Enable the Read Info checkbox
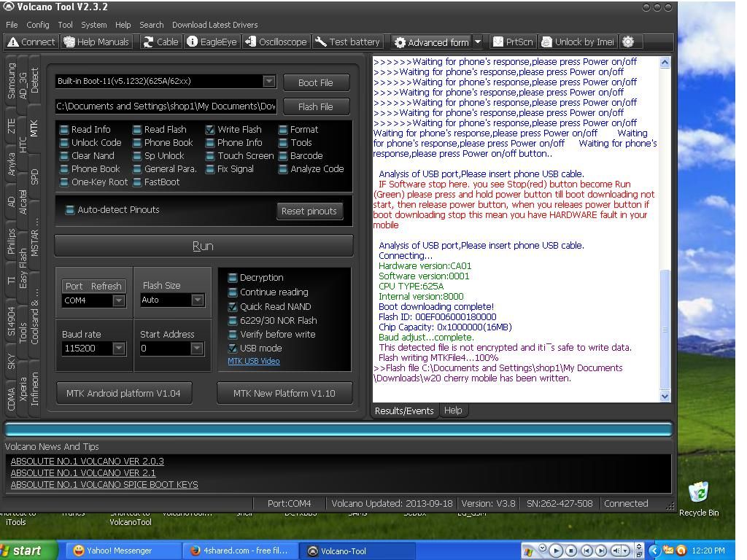 click(64, 130)
